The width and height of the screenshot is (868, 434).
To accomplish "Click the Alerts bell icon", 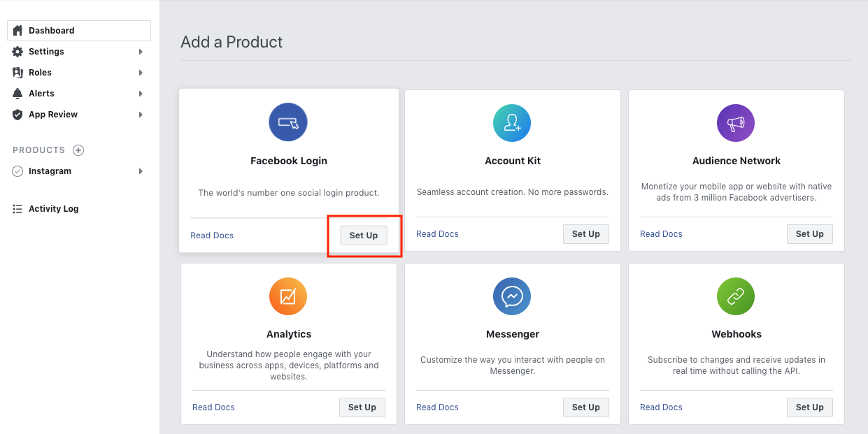I will 18,94.
